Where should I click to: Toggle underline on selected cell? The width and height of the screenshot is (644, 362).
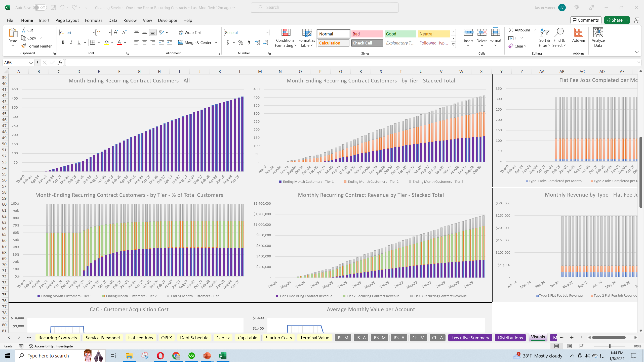[x=79, y=42]
